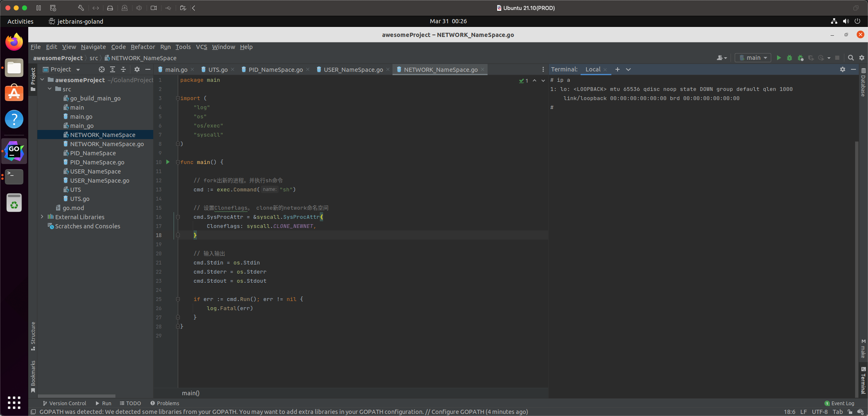This screenshot has width=868, height=416.
Task: Collapse the src folder in project tree
Action: [x=50, y=89]
